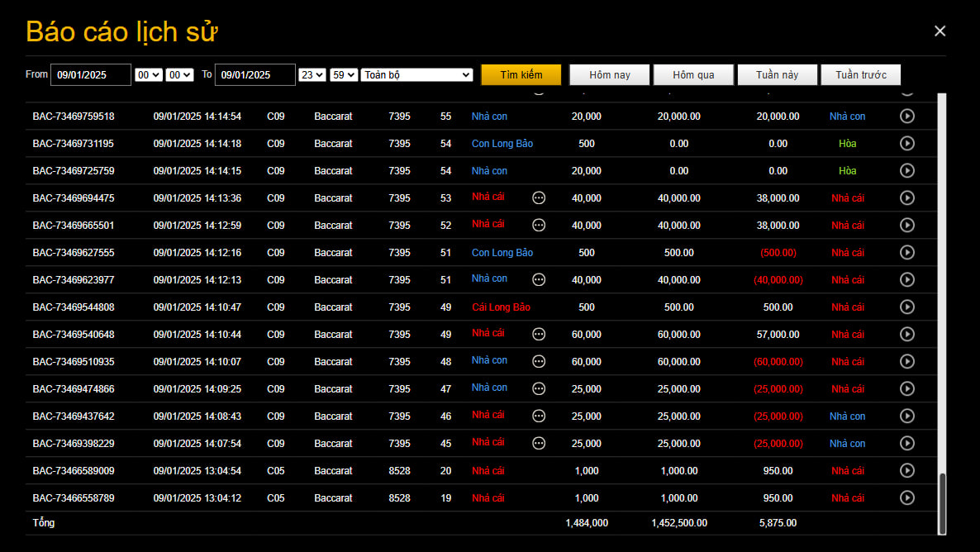Close the Báo cáo lịch sử dialog
This screenshot has width=980, height=552.
pos(940,31)
